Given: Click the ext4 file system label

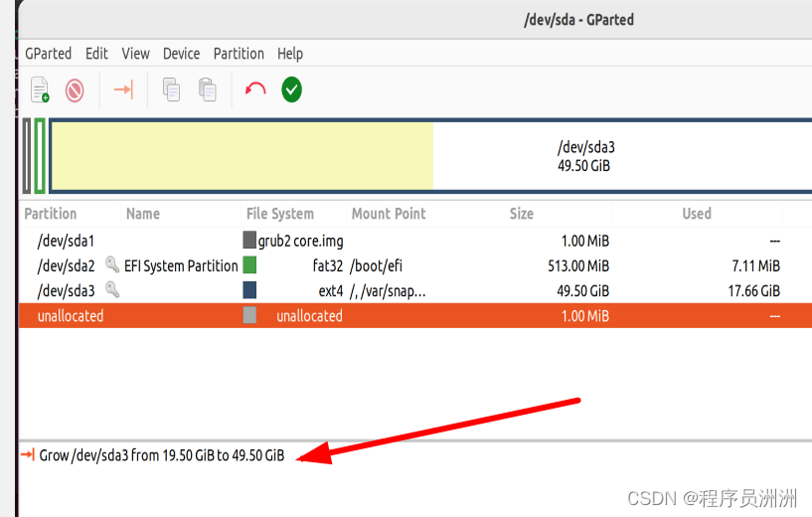Looking at the screenshot, I should point(330,290).
